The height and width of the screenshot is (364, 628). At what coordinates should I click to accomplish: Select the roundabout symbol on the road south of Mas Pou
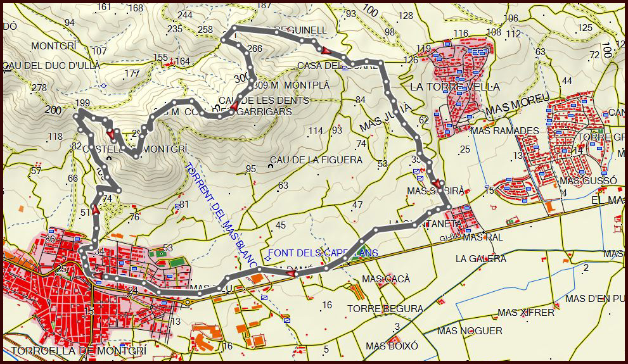(188, 302)
